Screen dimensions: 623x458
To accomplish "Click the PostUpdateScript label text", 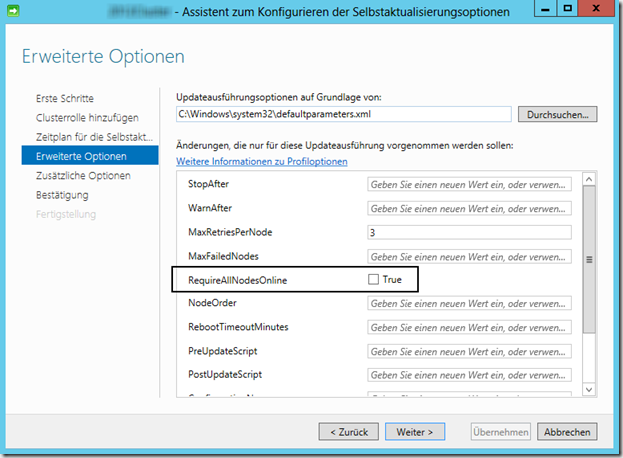I will (225, 375).
